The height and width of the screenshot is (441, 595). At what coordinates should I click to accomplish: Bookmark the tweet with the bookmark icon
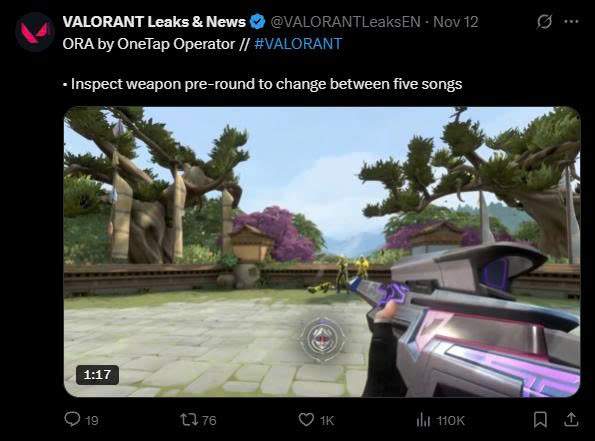point(540,419)
